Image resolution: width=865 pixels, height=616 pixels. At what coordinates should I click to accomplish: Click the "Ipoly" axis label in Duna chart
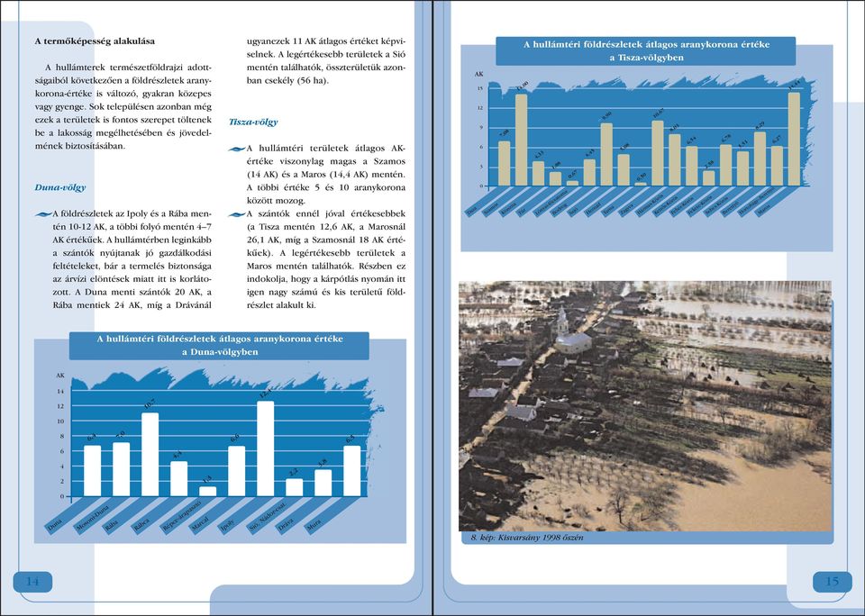(227, 524)
